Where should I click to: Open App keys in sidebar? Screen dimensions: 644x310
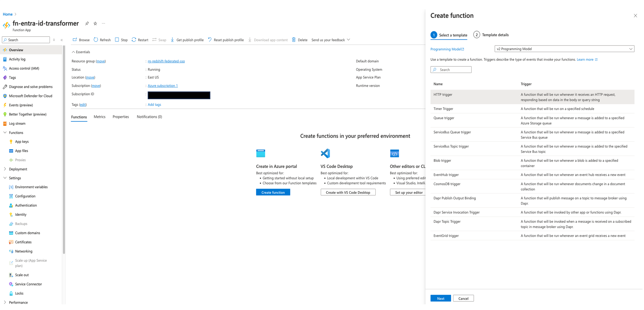pyautogui.click(x=22, y=142)
